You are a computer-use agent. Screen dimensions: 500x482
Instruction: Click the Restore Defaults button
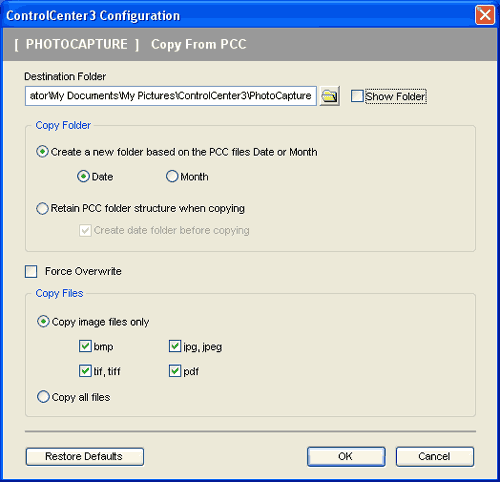click(85, 456)
